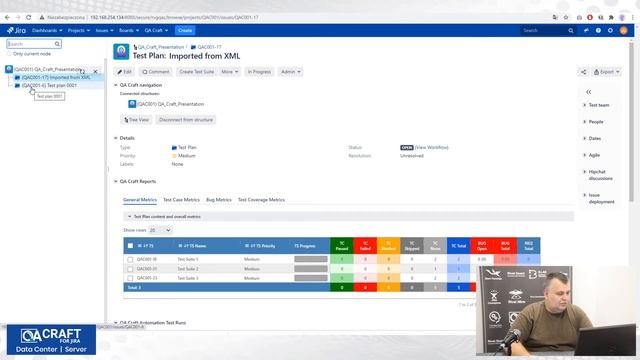Select Imported from XML tree node
This screenshot has width=640, height=360.
(56, 78)
